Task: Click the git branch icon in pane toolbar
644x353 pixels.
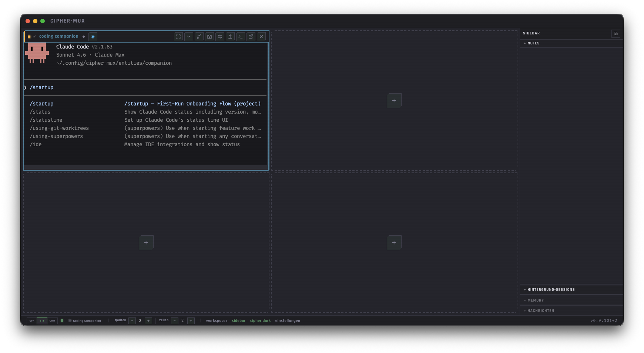Action: click(199, 37)
